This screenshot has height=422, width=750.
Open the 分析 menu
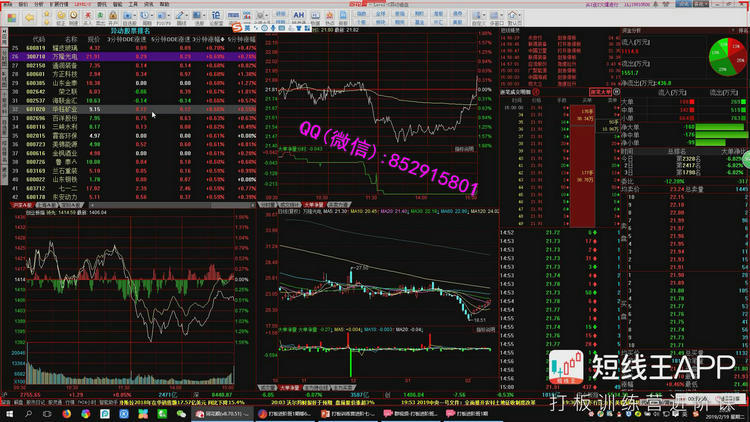[x=39, y=4]
